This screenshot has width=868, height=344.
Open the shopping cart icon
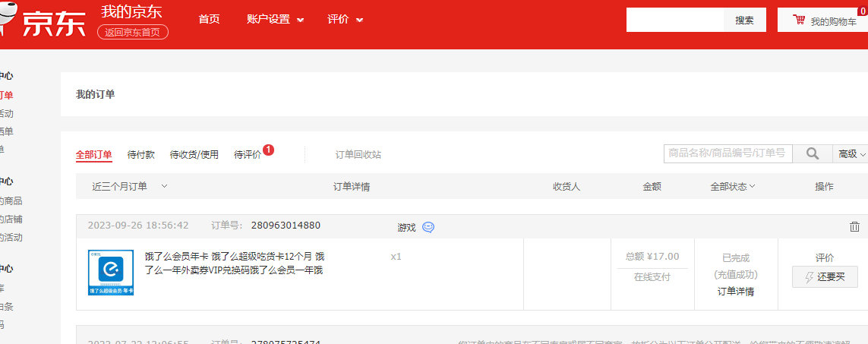[x=799, y=20]
